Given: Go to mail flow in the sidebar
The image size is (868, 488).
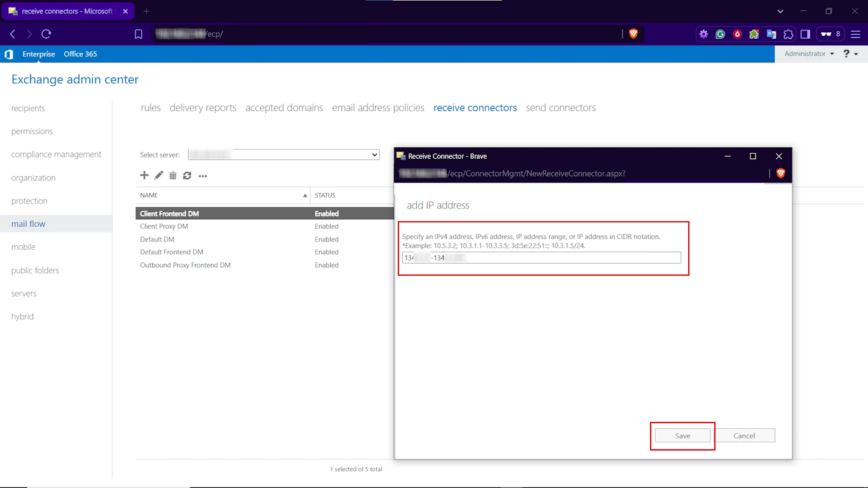Looking at the screenshot, I should point(56,224).
